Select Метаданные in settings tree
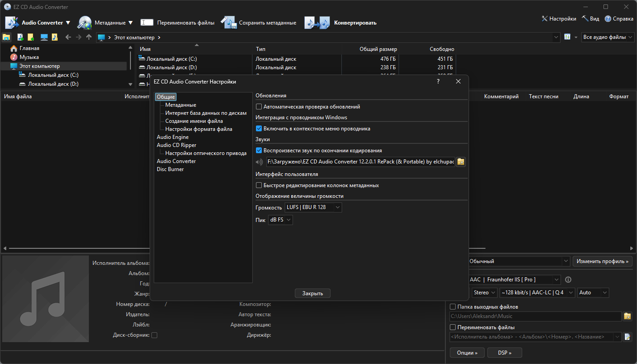This screenshot has width=637, height=364. (x=180, y=105)
